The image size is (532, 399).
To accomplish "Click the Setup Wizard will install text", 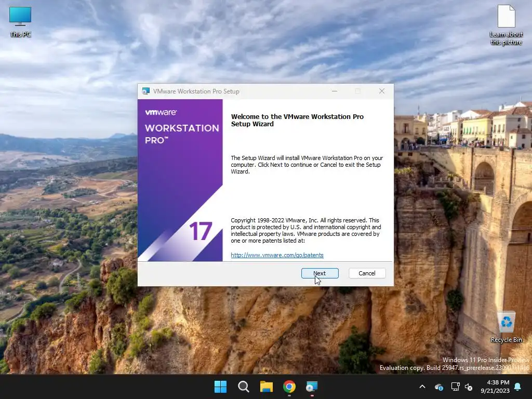I will [x=307, y=165].
